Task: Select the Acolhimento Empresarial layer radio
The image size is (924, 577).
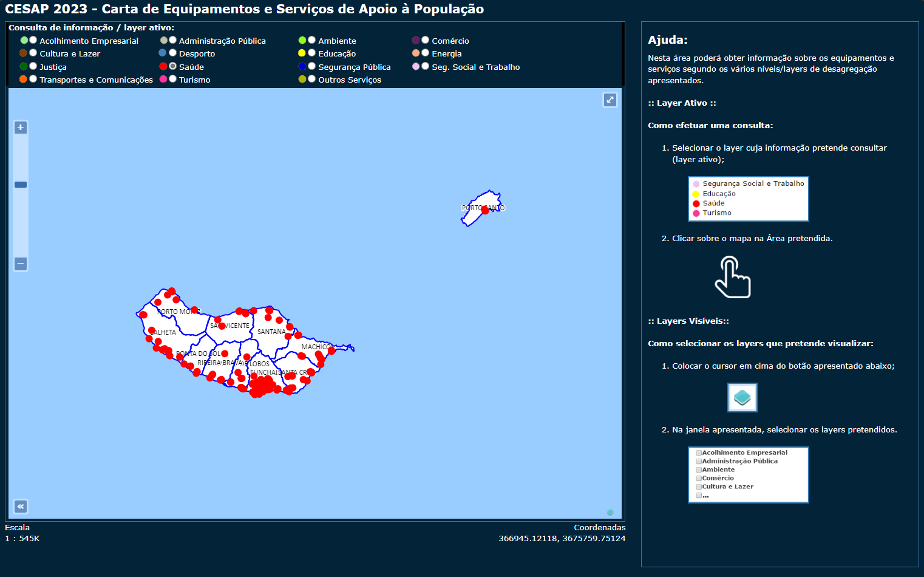Action: click(33, 40)
